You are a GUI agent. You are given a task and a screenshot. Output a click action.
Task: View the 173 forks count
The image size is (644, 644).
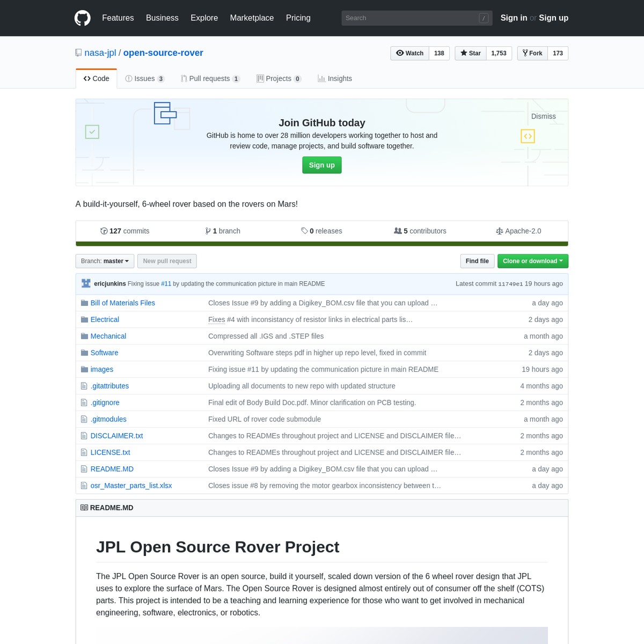tap(558, 53)
